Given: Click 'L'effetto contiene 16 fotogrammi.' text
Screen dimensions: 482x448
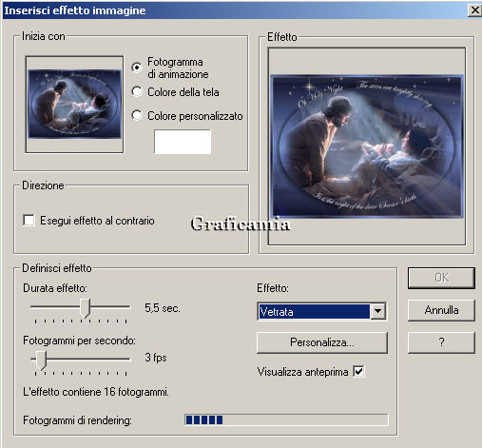Looking at the screenshot, I should (96, 392).
